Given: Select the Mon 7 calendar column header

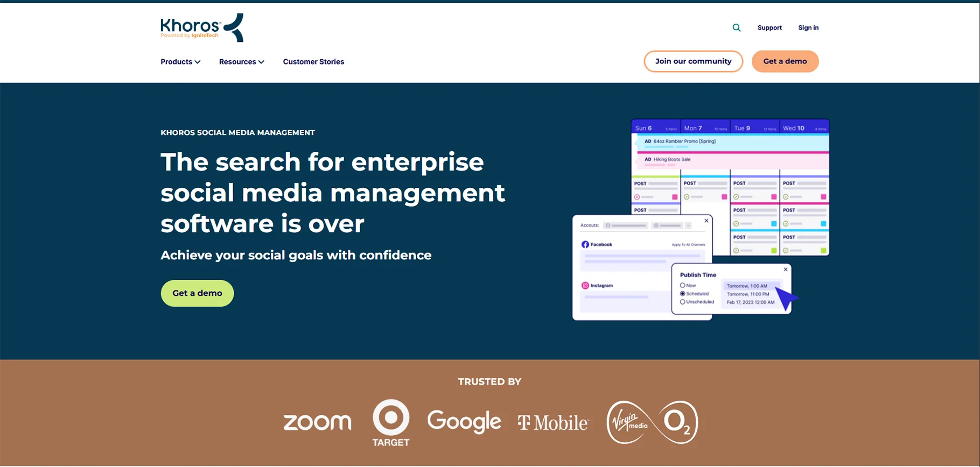Looking at the screenshot, I should pyautogui.click(x=705, y=128).
